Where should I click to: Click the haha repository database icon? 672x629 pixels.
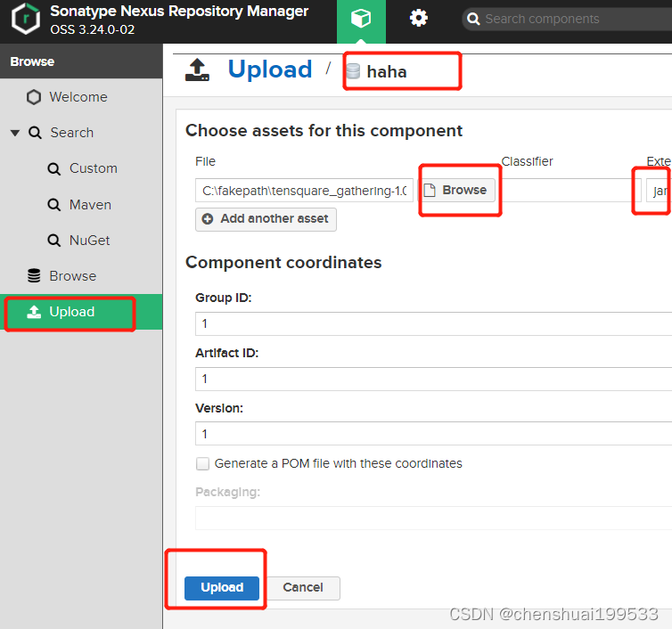click(353, 71)
